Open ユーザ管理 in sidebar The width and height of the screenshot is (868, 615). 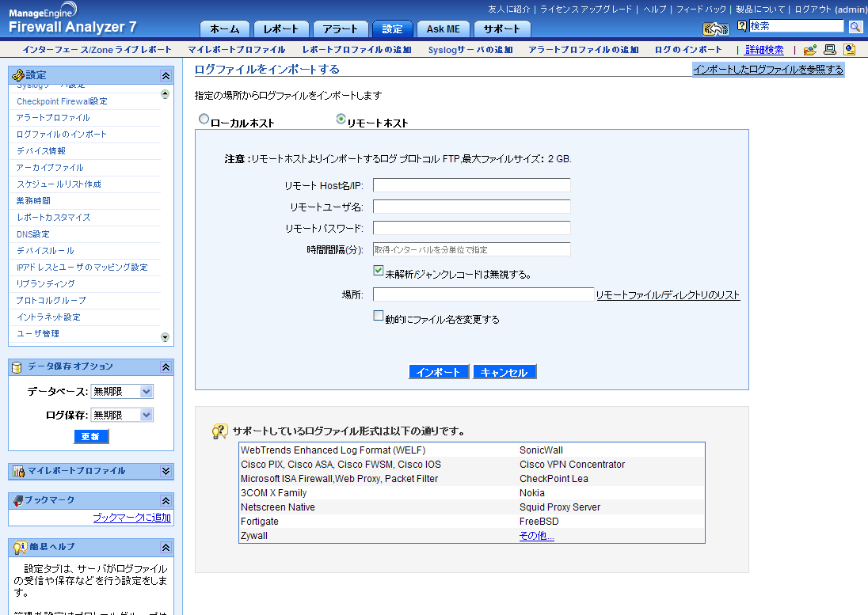[x=38, y=333]
